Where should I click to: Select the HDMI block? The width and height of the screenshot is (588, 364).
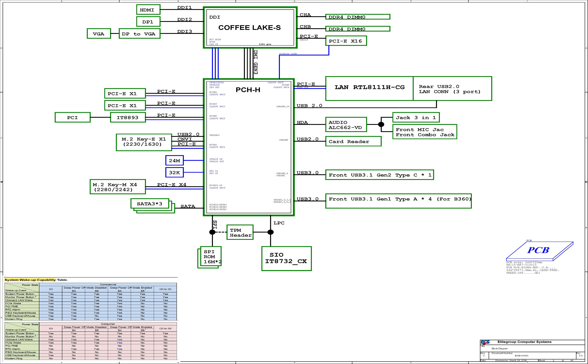click(148, 10)
